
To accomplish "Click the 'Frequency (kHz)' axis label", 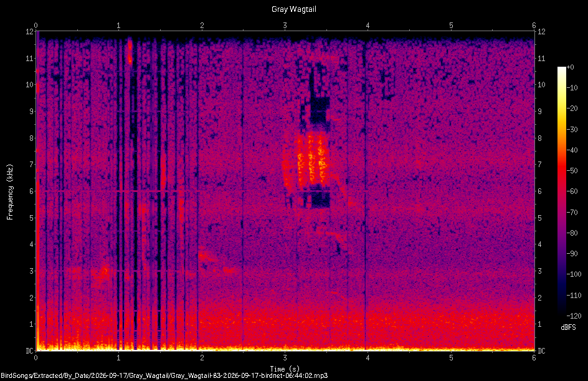I will point(10,192).
